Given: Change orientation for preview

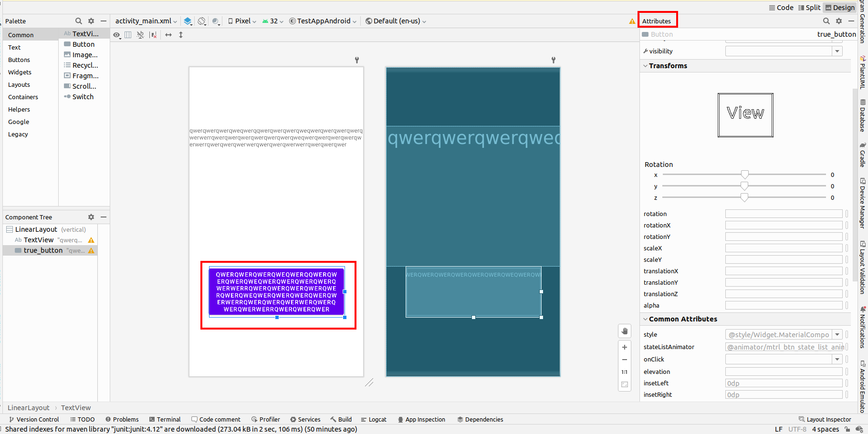Looking at the screenshot, I should pyautogui.click(x=202, y=21).
